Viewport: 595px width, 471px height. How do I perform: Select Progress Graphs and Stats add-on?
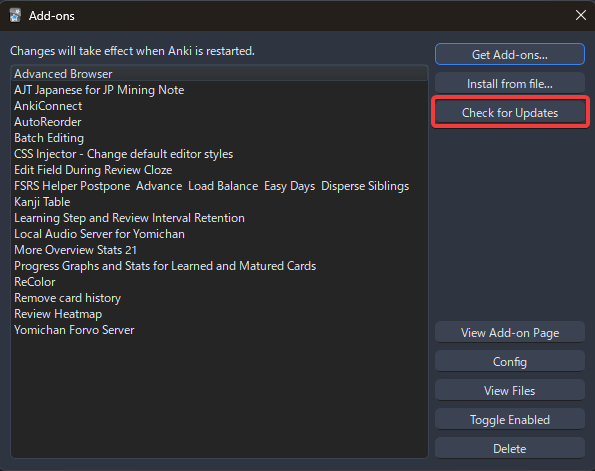219,266
